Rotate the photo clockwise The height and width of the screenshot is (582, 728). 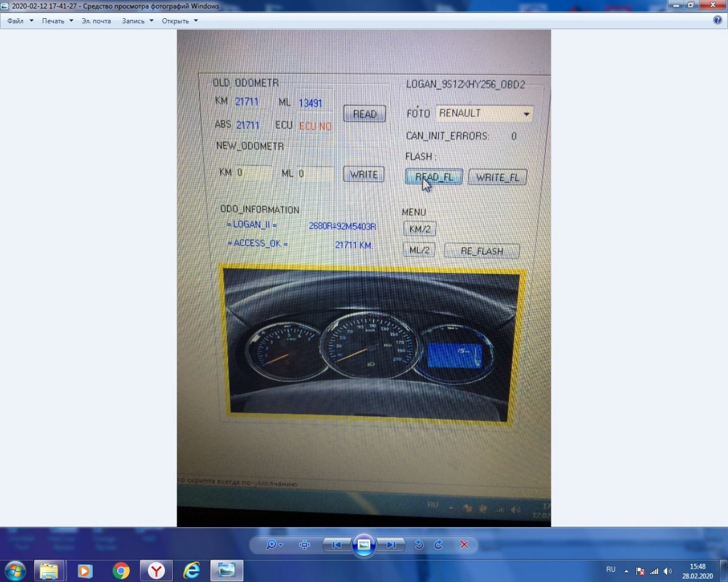438,544
